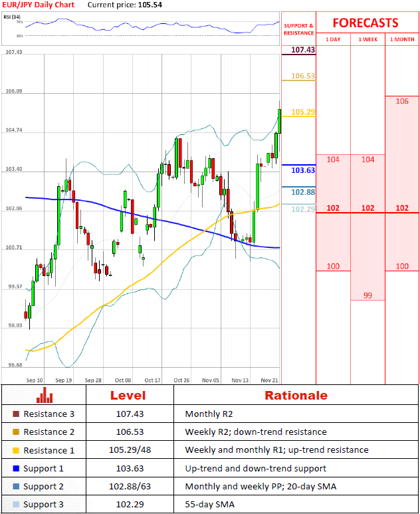This screenshot has height=514, width=420.
Task: Select the 1 MONTH forecast column header
Action: pos(402,39)
